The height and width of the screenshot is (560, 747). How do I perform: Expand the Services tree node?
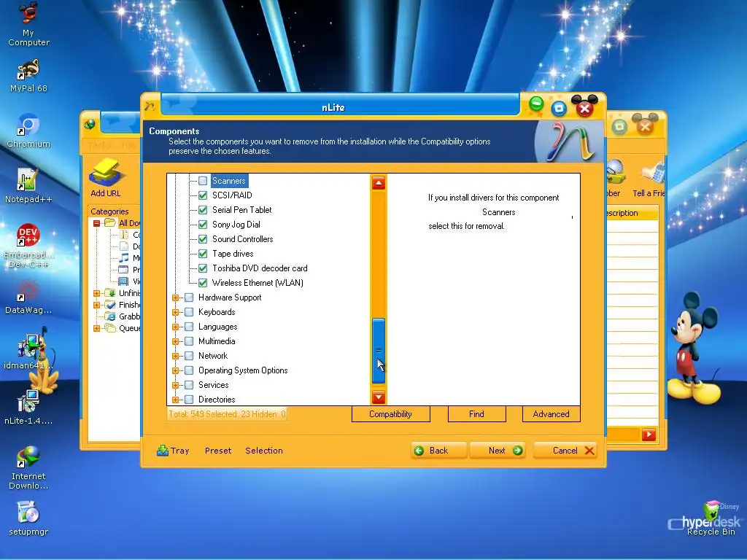point(175,385)
